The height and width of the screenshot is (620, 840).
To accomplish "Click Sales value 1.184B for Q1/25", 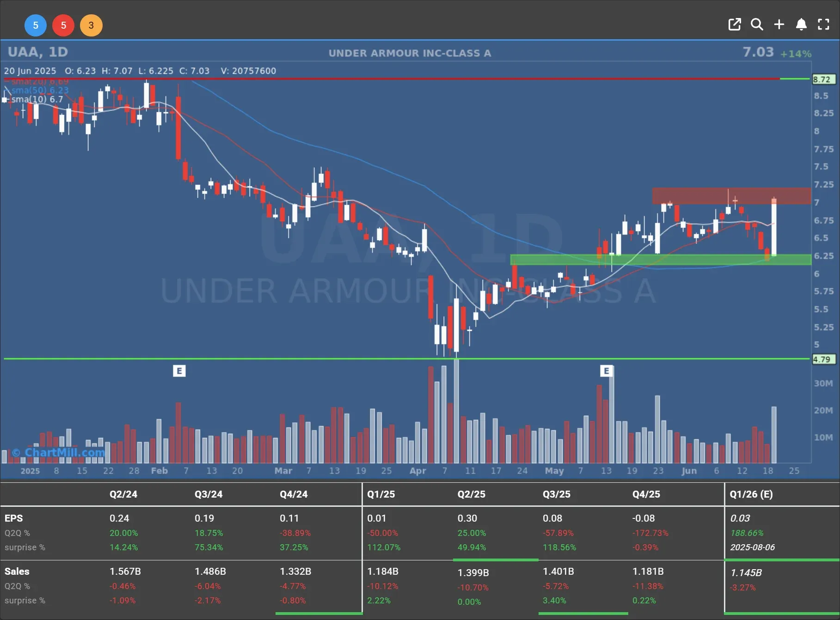I will click(x=383, y=571).
